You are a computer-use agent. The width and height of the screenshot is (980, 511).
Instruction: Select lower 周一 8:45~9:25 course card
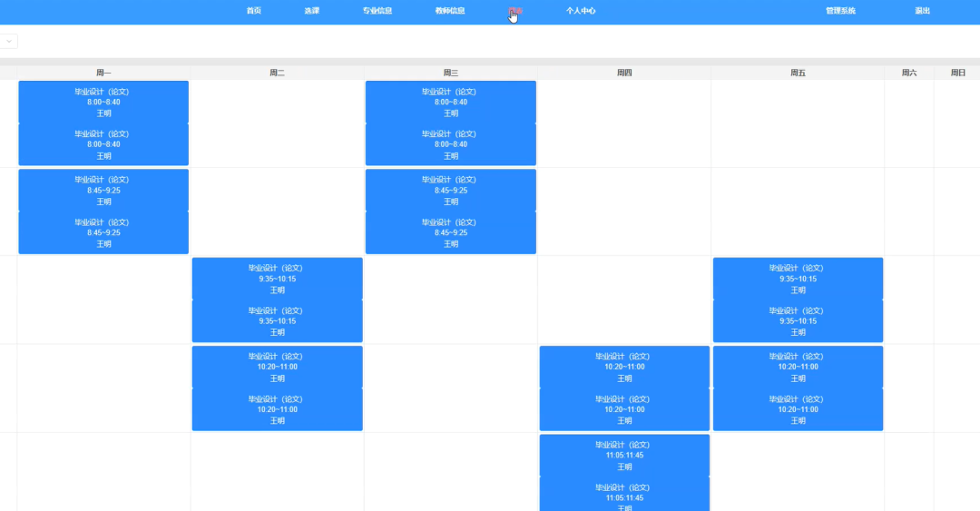tap(103, 232)
